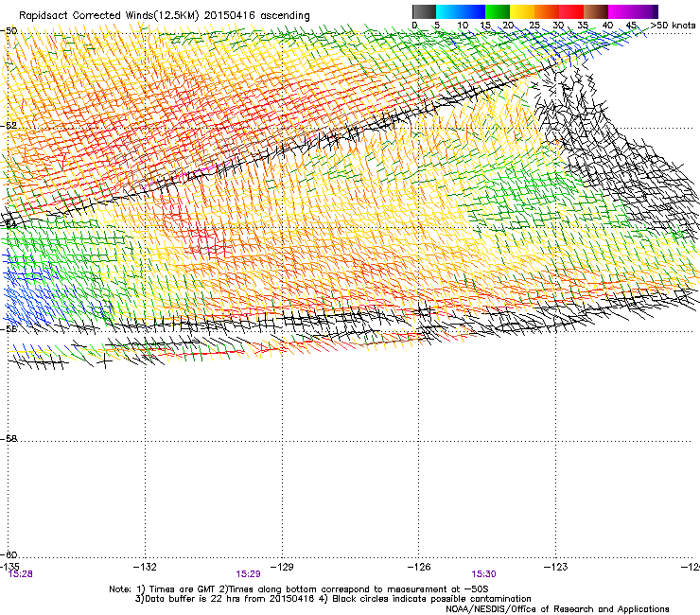Click the '-135' longitude label
Viewport: 700px width, 615px height.
click(x=9, y=567)
